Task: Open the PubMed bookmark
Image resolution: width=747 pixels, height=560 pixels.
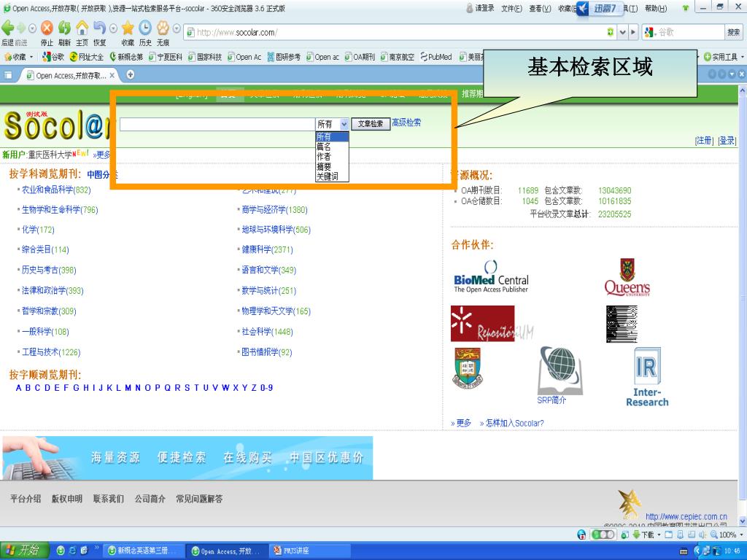Action: [x=436, y=57]
